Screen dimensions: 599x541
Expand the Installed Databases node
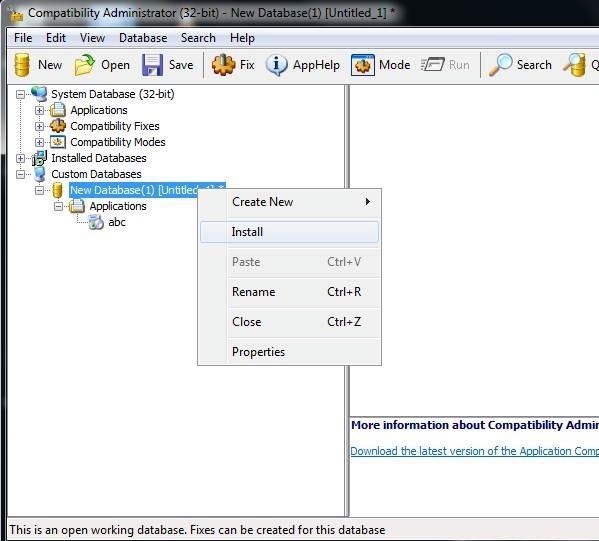[21, 158]
